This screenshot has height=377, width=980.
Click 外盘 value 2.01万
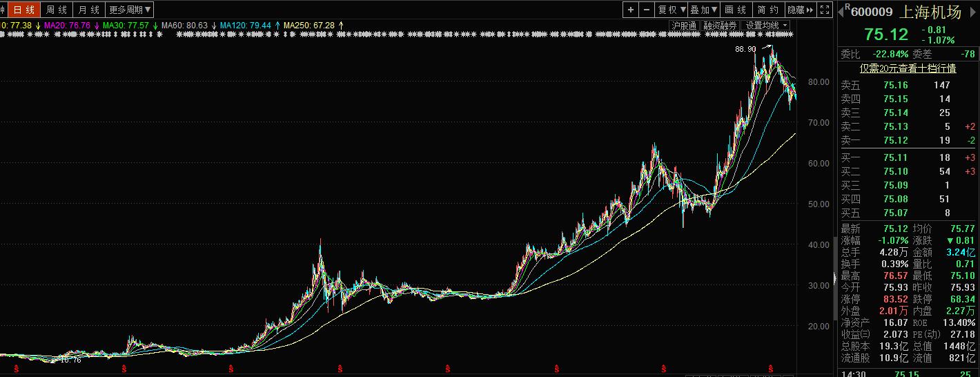click(x=894, y=311)
